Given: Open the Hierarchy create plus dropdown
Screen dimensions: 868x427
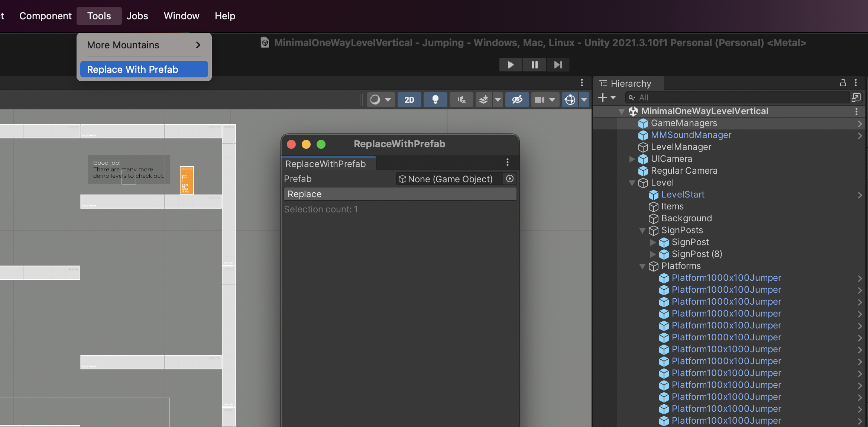Looking at the screenshot, I should pos(607,98).
